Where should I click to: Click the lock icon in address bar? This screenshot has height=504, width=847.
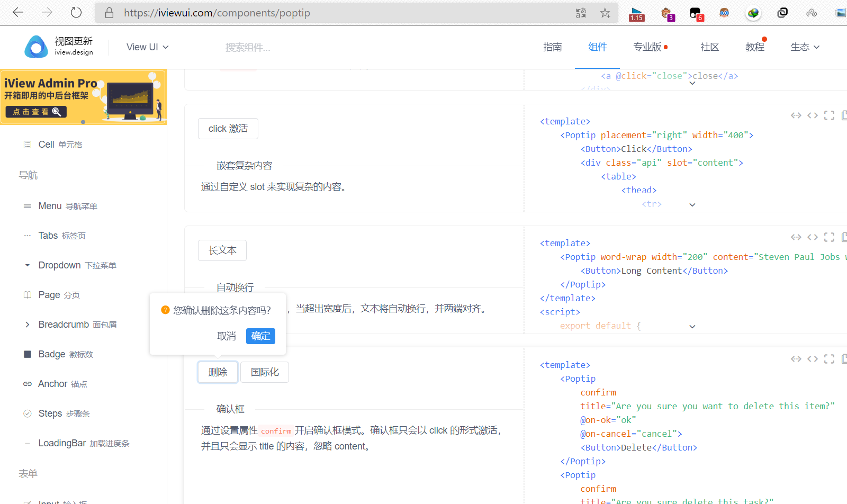click(109, 13)
